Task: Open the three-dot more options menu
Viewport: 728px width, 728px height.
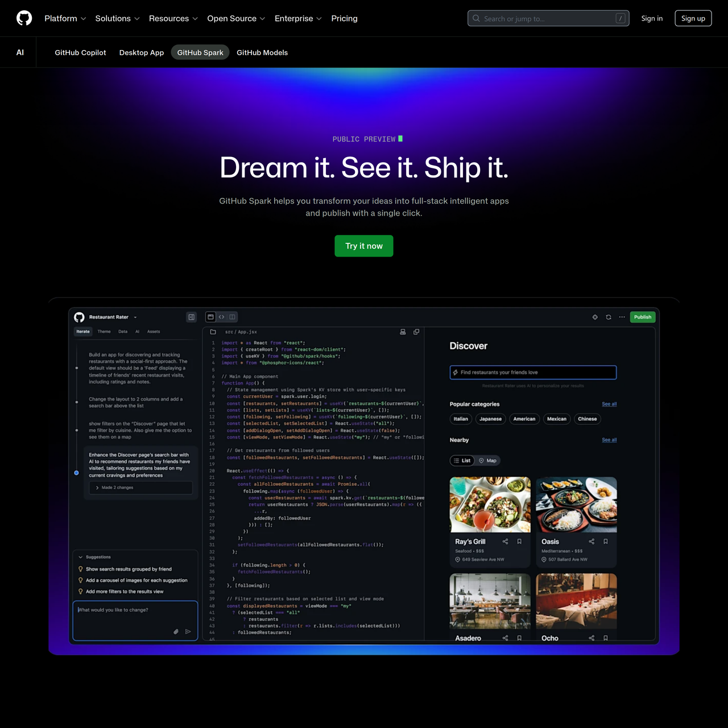Action: [x=622, y=317]
